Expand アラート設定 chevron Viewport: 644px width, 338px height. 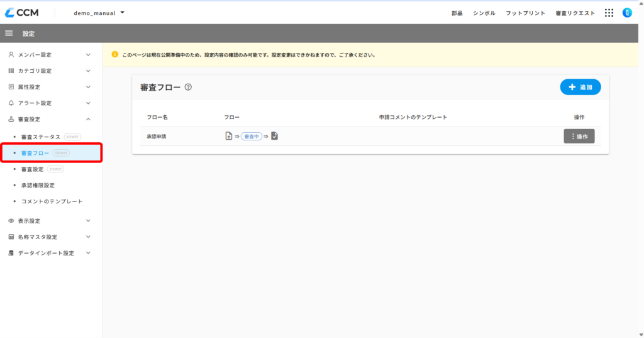tap(88, 103)
